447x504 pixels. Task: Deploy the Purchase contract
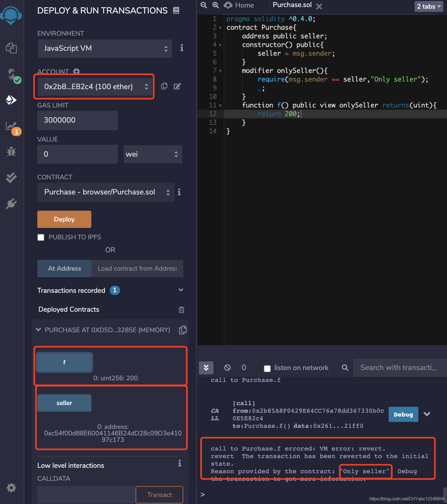pyautogui.click(x=64, y=219)
